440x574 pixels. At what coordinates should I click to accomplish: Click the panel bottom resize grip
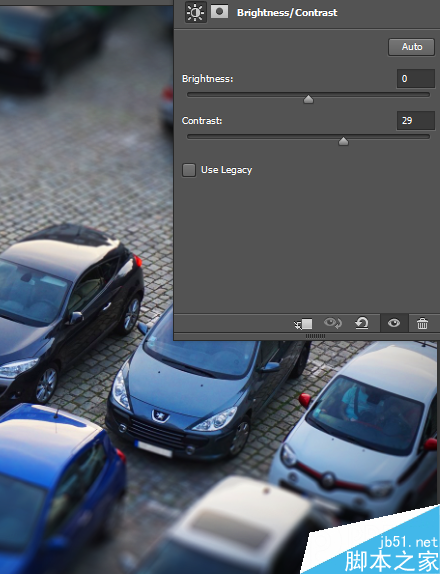(315, 336)
